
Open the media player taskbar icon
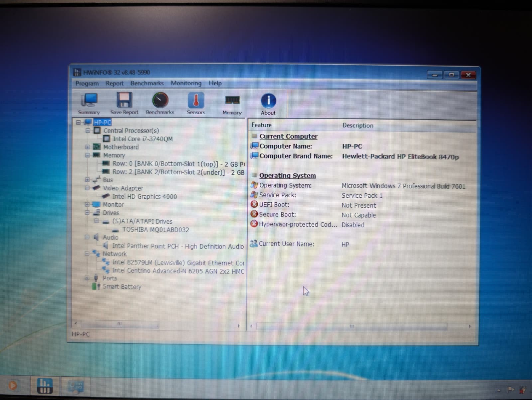click(x=13, y=386)
